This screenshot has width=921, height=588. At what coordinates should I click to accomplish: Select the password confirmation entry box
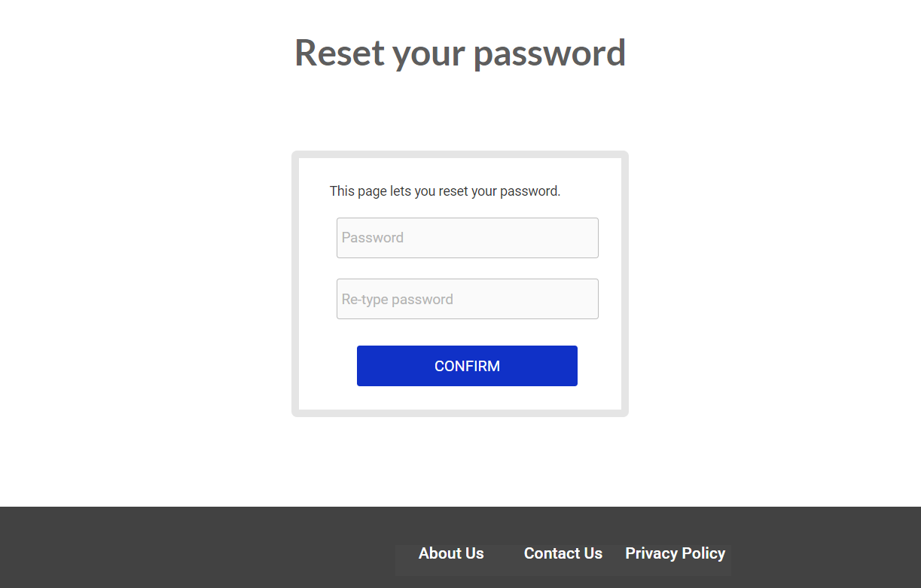click(467, 299)
